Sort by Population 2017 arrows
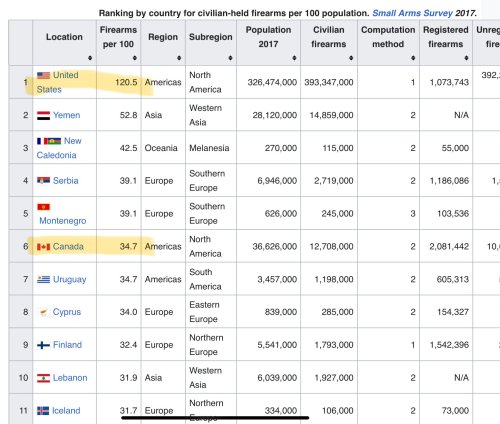The width and height of the screenshot is (500, 424). click(x=294, y=58)
